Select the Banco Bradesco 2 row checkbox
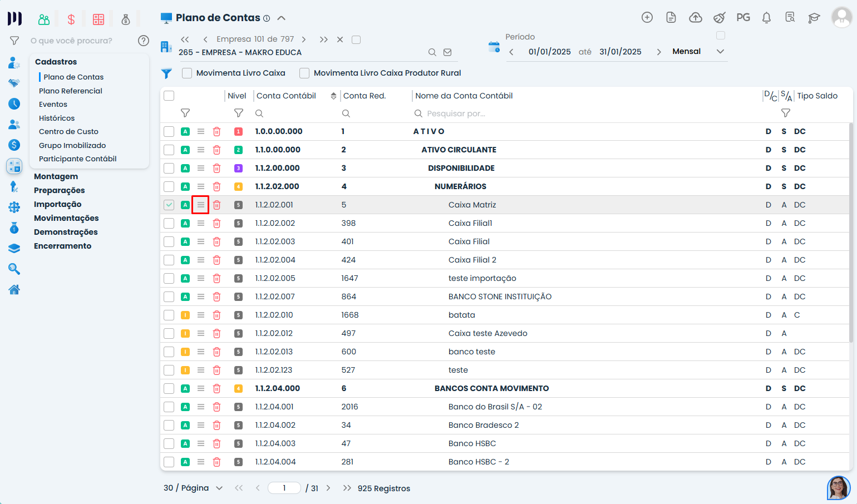This screenshot has width=857, height=504. point(169,426)
